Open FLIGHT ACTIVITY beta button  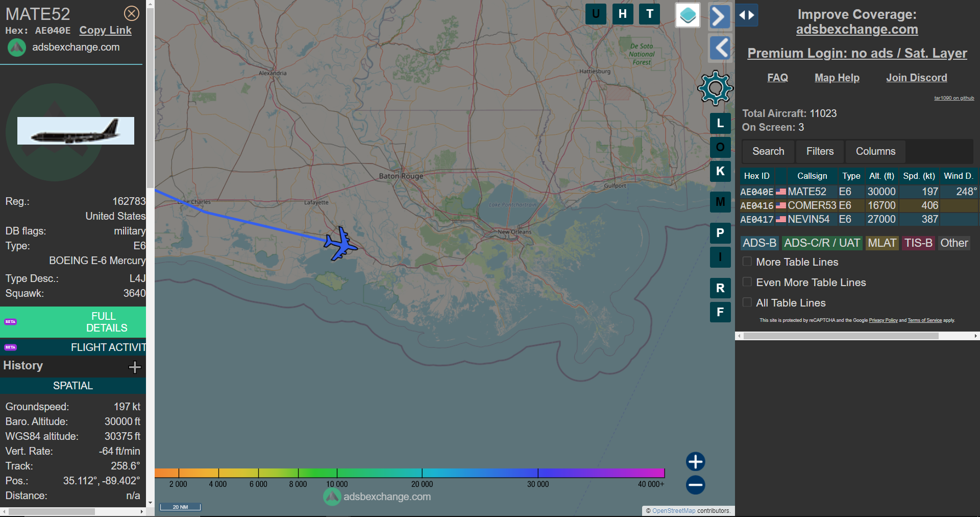73,347
